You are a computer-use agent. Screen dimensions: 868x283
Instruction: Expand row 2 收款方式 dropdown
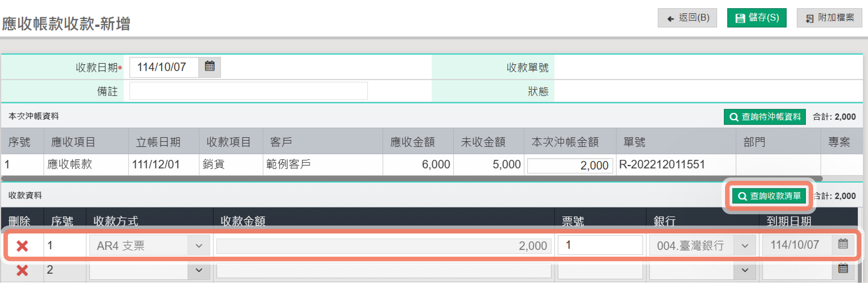pos(199,270)
